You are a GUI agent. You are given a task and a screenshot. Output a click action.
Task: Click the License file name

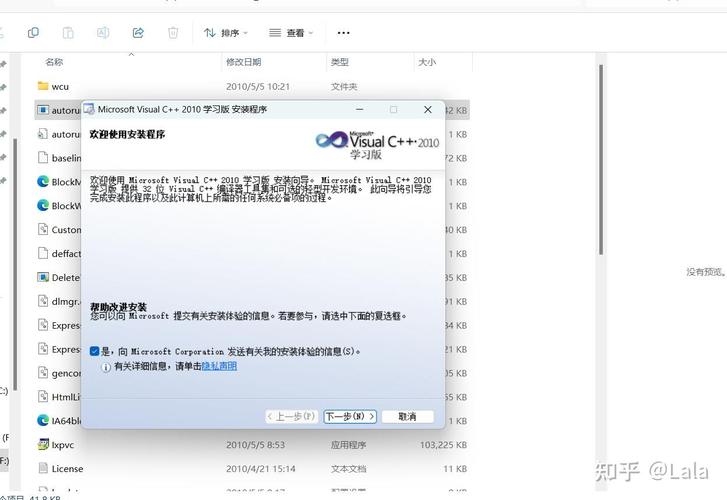click(x=67, y=468)
